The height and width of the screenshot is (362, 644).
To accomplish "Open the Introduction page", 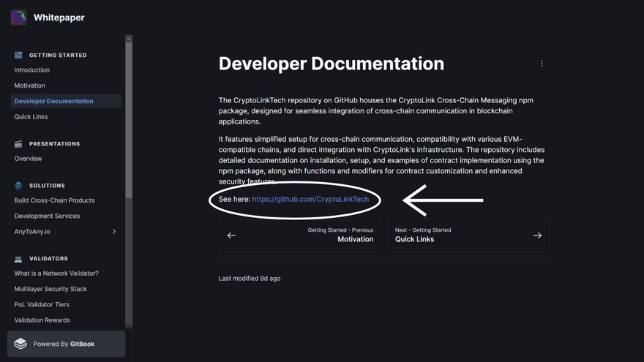I will [32, 70].
